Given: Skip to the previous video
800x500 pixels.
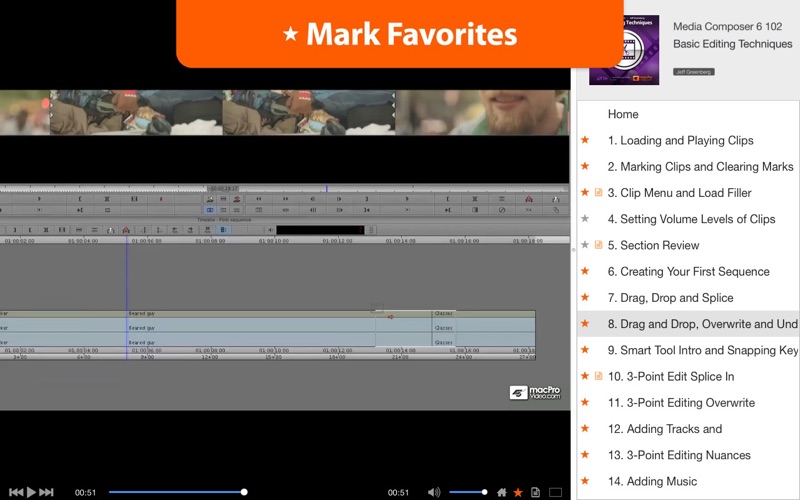Looking at the screenshot, I should pyautogui.click(x=16, y=492).
